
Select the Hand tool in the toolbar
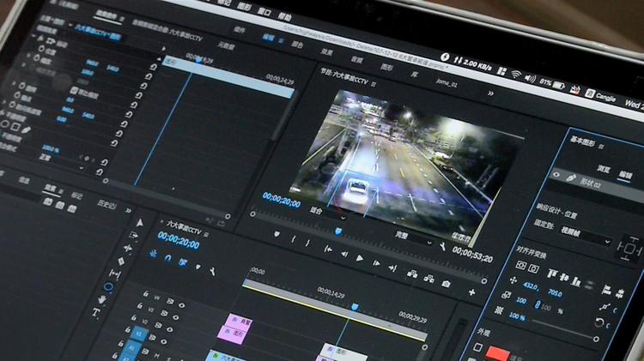[101, 299]
